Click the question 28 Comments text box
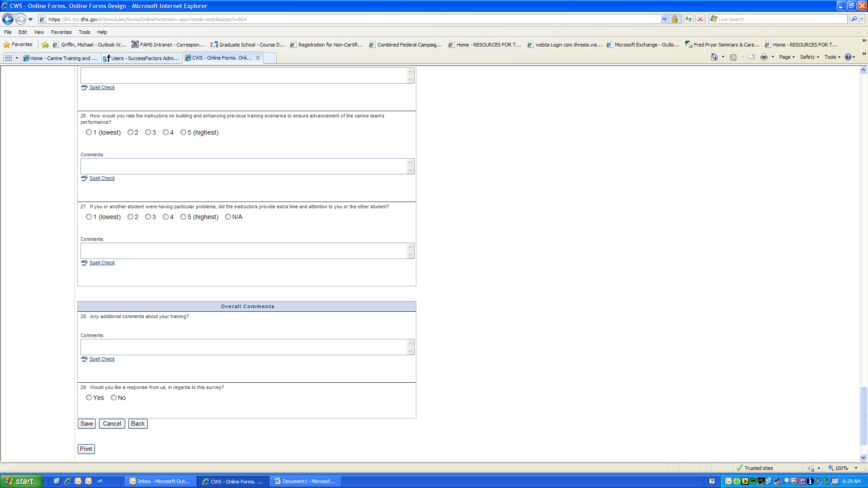The width and height of the screenshot is (868, 488). pyautogui.click(x=244, y=347)
